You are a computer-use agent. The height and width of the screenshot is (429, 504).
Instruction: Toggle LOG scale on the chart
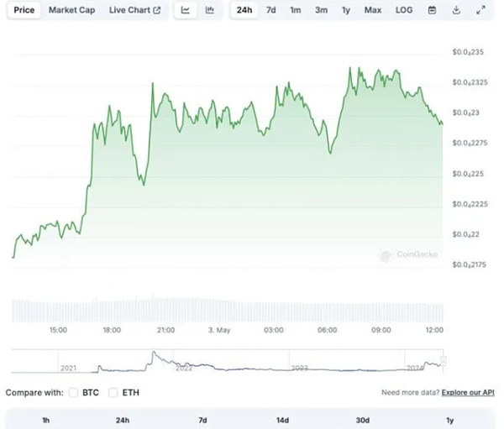pyautogui.click(x=405, y=10)
